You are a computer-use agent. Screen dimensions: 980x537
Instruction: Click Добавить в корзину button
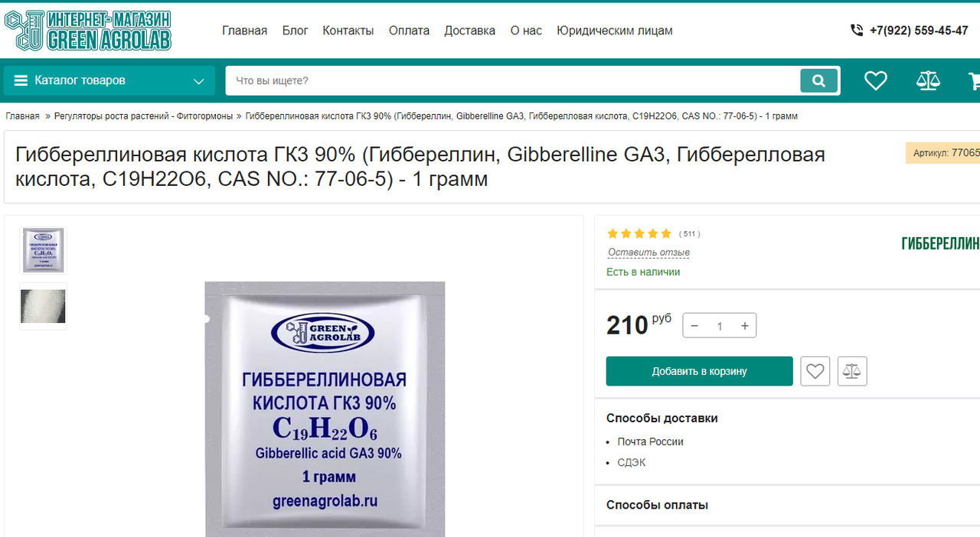click(x=699, y=371)
